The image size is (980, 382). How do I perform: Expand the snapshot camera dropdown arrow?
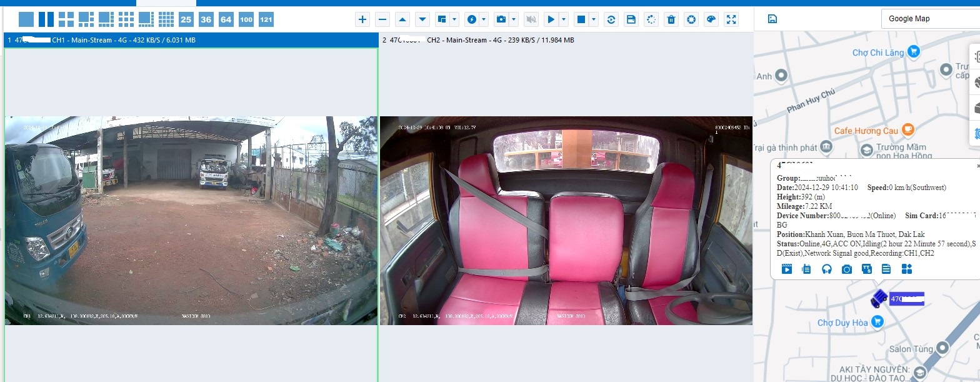coord(514,19)
